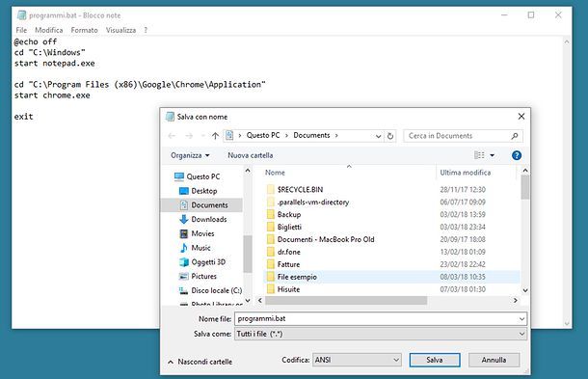Select Music in navigation pane
Image resolution: width=588 pixels, height=379 pixels.
pos(200,248)
